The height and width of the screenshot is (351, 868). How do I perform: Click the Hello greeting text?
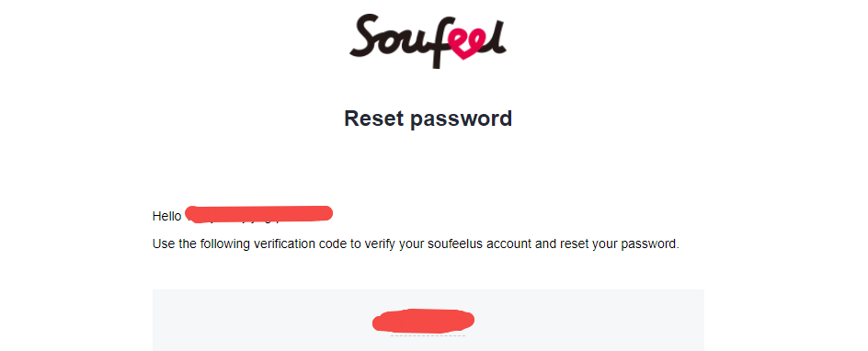point(166,216)
